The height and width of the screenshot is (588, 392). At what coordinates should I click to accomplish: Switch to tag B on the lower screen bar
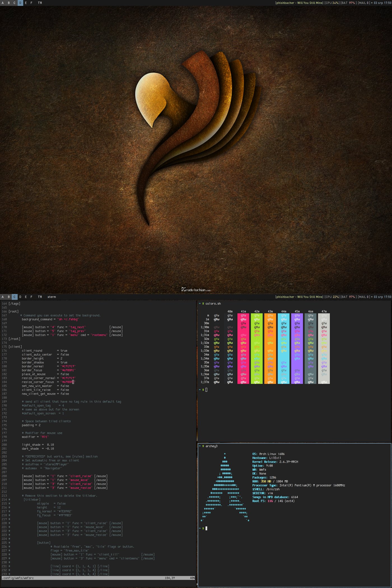[x=9, y=297]
